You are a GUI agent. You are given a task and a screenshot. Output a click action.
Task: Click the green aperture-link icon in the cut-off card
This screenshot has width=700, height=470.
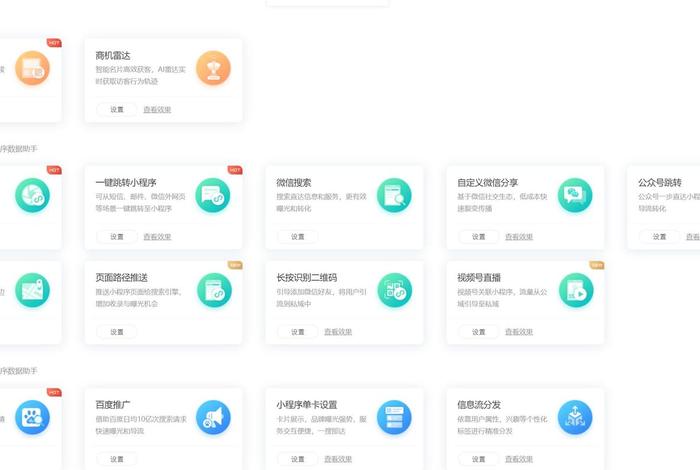[32, 195]
